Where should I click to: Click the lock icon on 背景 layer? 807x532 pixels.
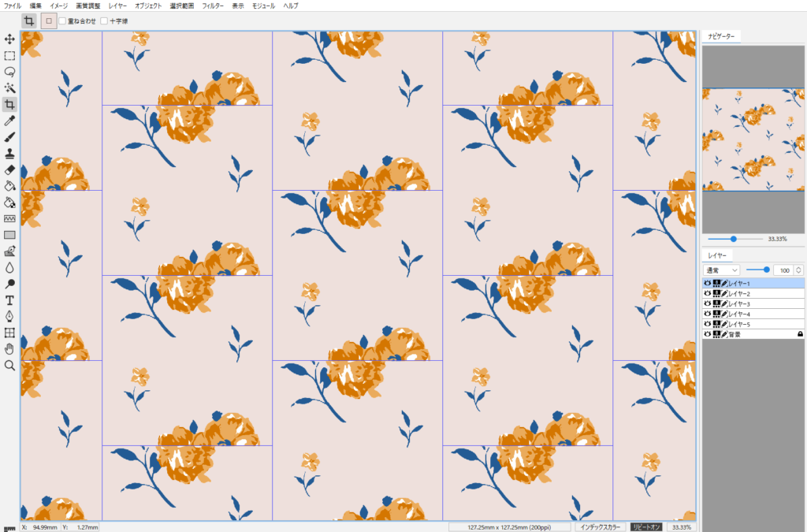pyautogui.click(x=801, y=334)
